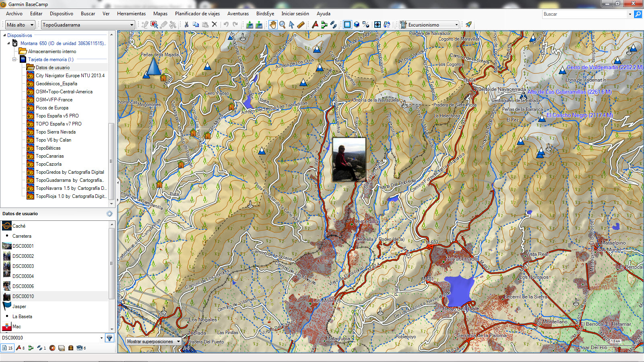Click the filter funnel button
Screen dimensions: 644x362
(109, 338)
